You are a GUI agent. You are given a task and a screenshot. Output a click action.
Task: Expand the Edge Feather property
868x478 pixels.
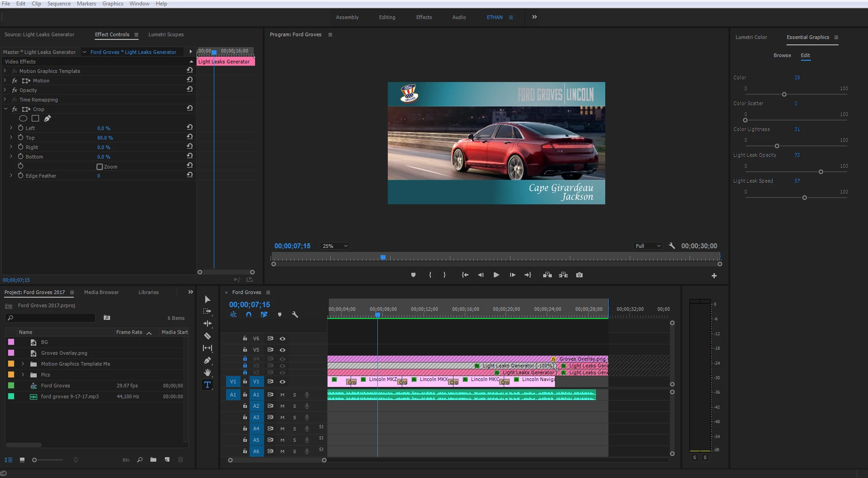[x=11, y=175]
